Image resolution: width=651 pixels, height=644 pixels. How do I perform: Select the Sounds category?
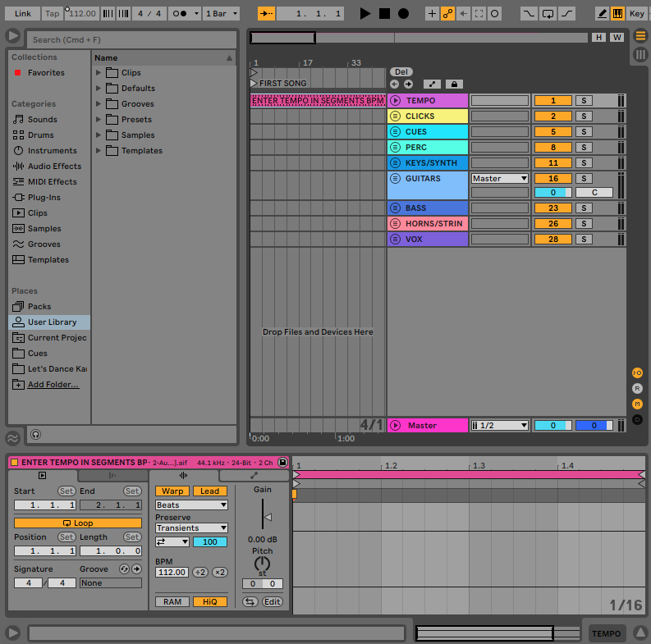(x=42, y=120)
